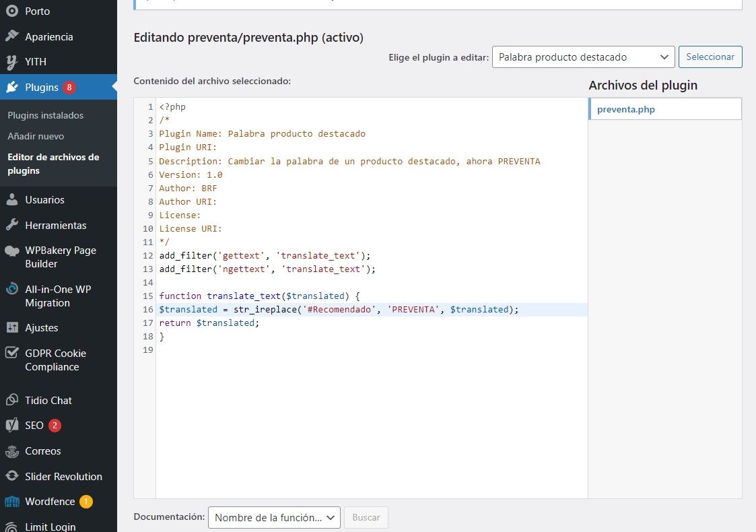Click the Porto theme icon in sidebar
The image size is (756, 532).
[12, 11]
